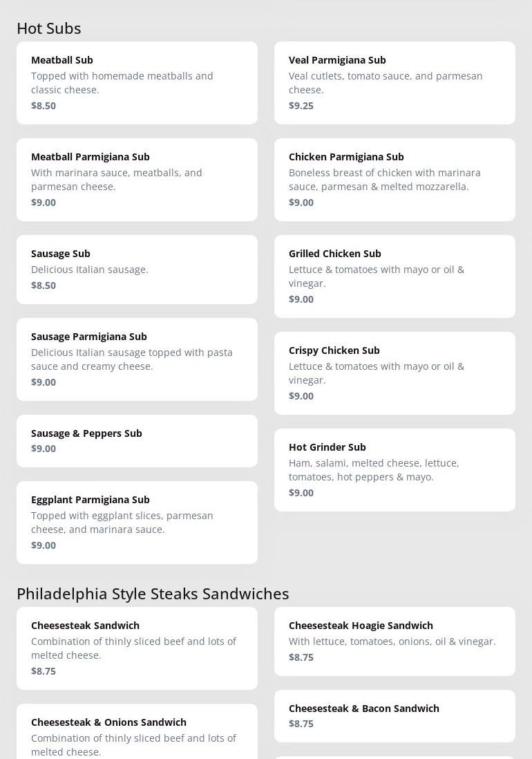Click the Cheesesteak Sandwich card

[137, 648]
